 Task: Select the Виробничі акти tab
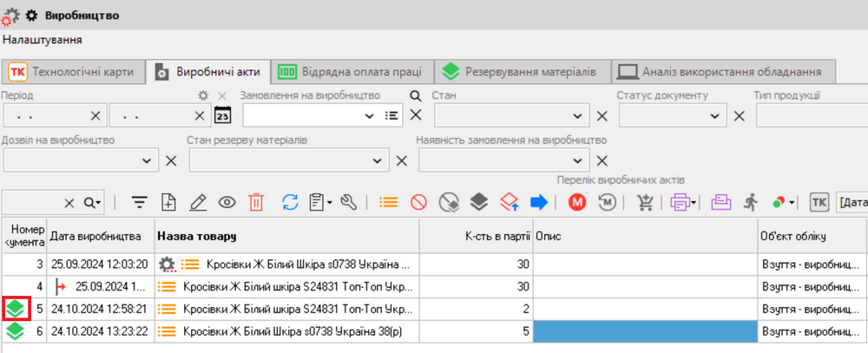click(x=207, y=71)
